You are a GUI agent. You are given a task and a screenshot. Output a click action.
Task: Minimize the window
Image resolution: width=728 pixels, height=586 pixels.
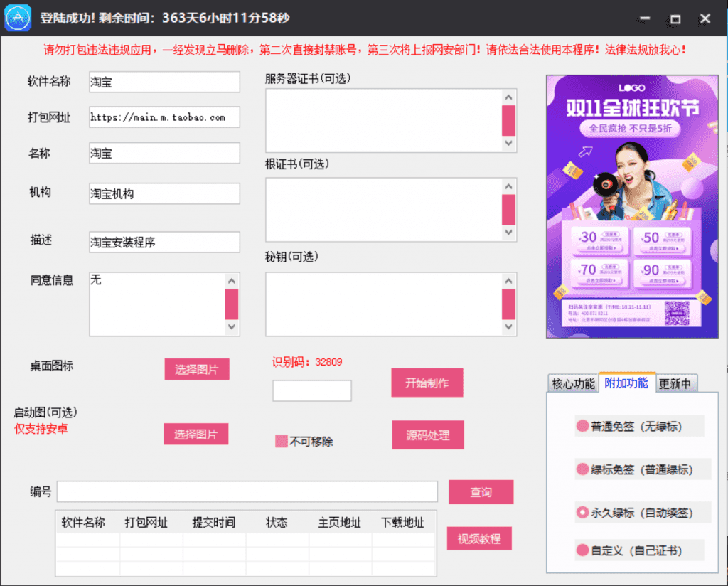pos(644,18)
